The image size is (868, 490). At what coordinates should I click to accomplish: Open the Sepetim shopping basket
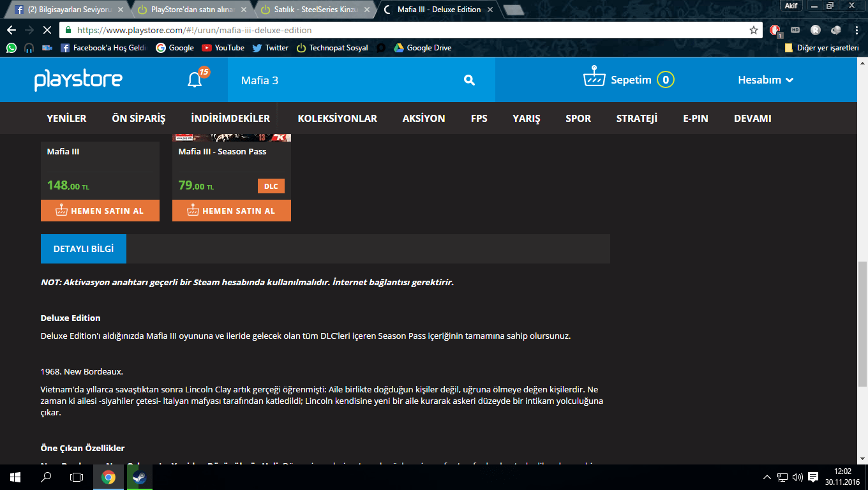pos(629,80)
